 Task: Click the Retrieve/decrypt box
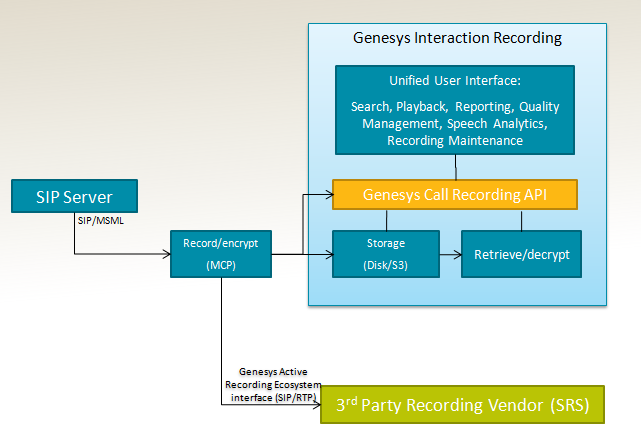tap(520, 254)
